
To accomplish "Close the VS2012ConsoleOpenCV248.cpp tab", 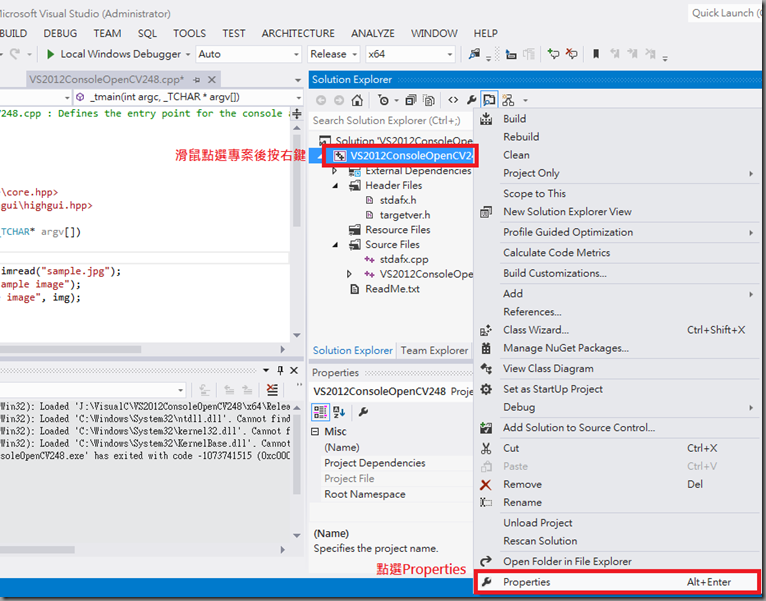I will (x=212, y=80).
